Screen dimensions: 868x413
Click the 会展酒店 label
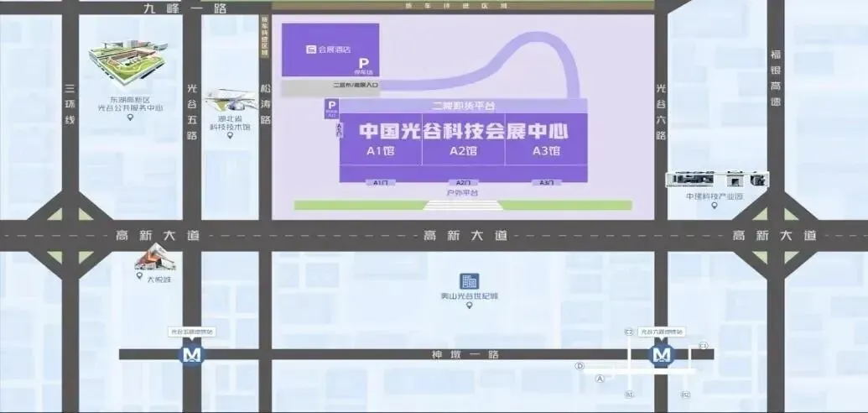click(335, 50)
